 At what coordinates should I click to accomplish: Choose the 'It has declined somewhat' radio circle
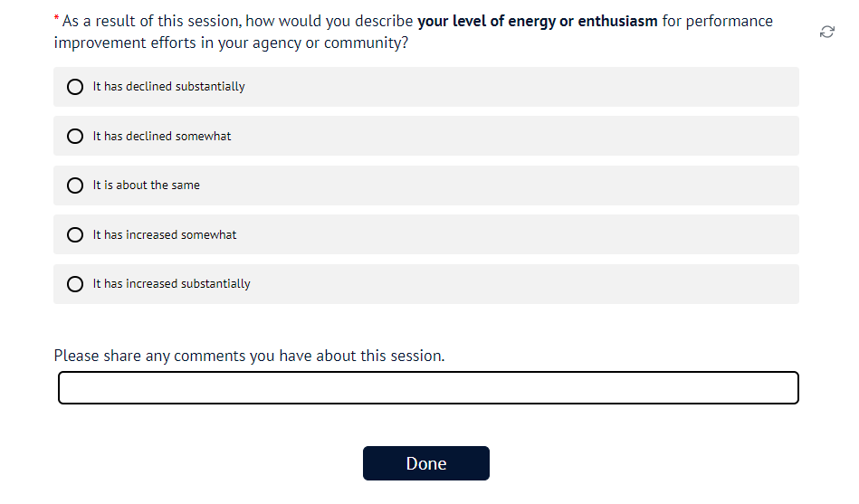pyautogui.click(x=75, y=136)
